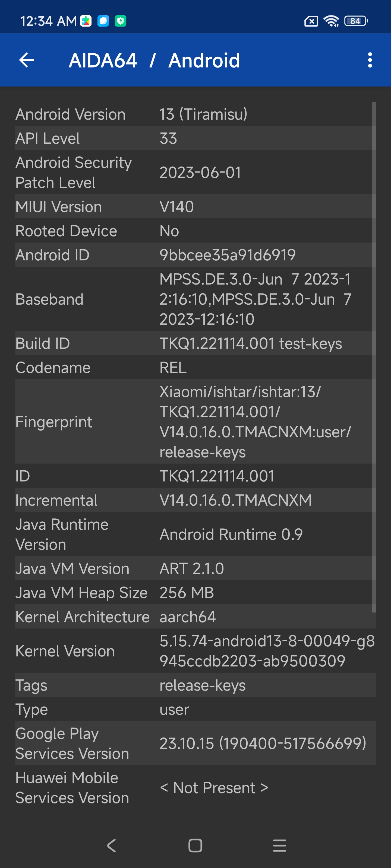
Task: Tap the Wi-Fi status icon
Action: point(331,21)
